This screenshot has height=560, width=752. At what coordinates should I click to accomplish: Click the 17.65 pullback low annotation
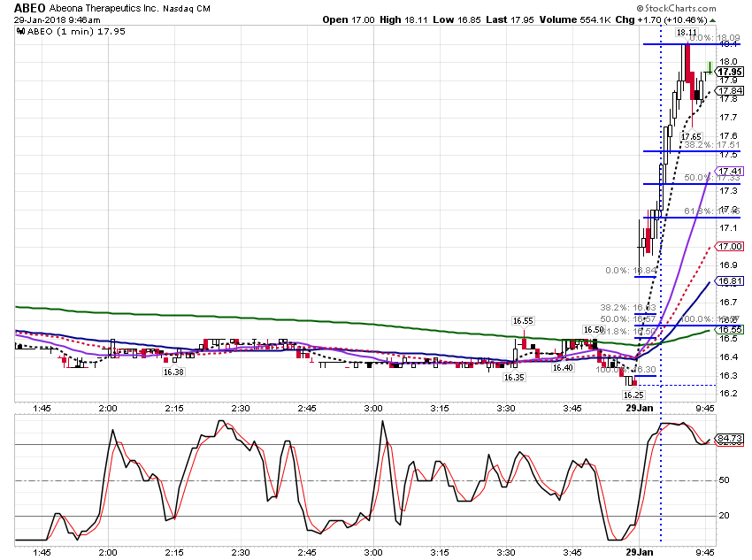(691, 136)
